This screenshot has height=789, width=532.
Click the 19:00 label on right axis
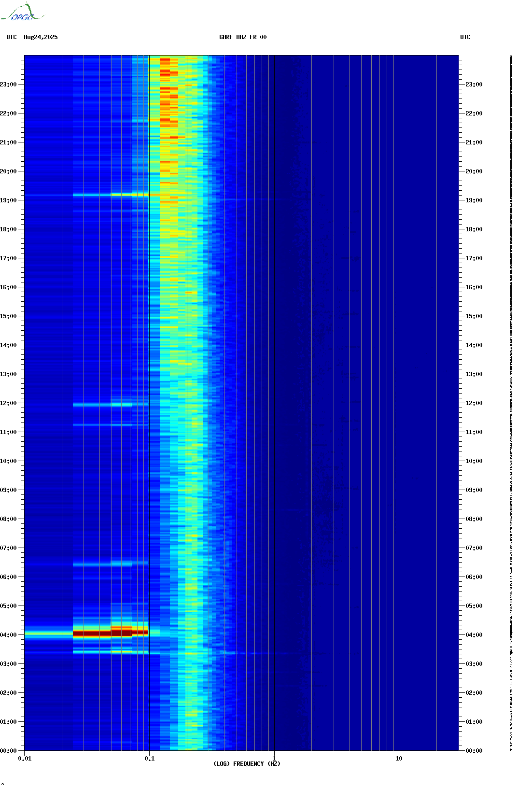[474, 200]
